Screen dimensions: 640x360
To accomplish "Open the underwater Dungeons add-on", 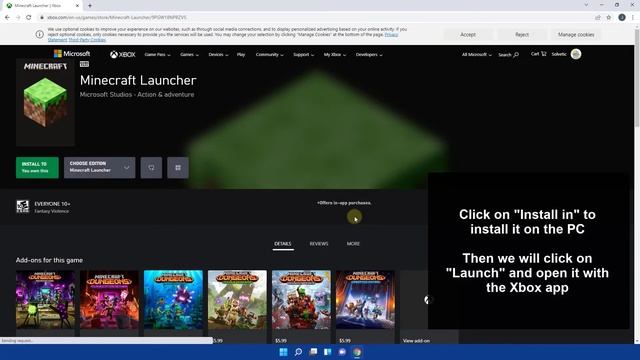I will tap(173, 300).
